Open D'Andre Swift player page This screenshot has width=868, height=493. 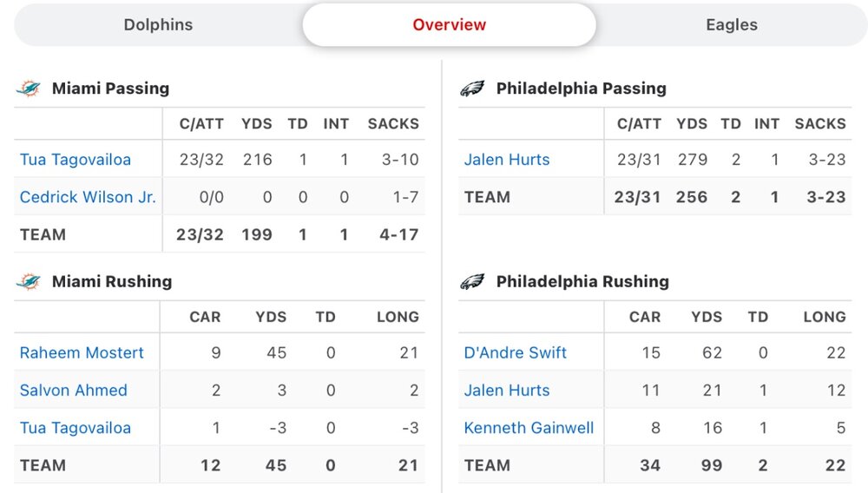tap(516, 353)
